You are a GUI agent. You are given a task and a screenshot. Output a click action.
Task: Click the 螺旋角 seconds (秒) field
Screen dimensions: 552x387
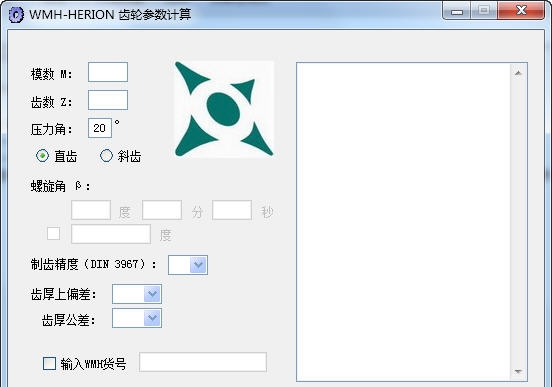pyautogui.click(x=232, y=210)
